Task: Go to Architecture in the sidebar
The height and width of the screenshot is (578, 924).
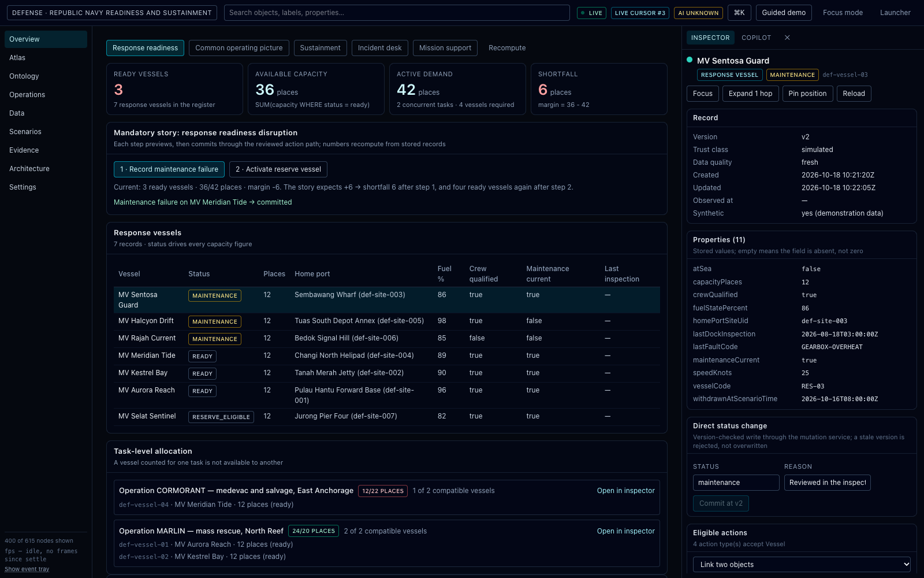Action: pos(46,169)
